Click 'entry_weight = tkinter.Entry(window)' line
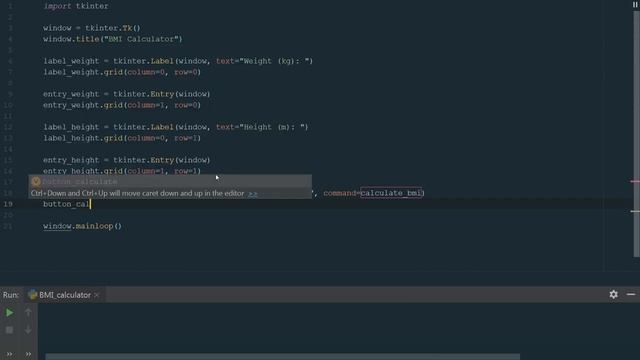The width and height of the screenshot is (640, 360). pos(127,94)
